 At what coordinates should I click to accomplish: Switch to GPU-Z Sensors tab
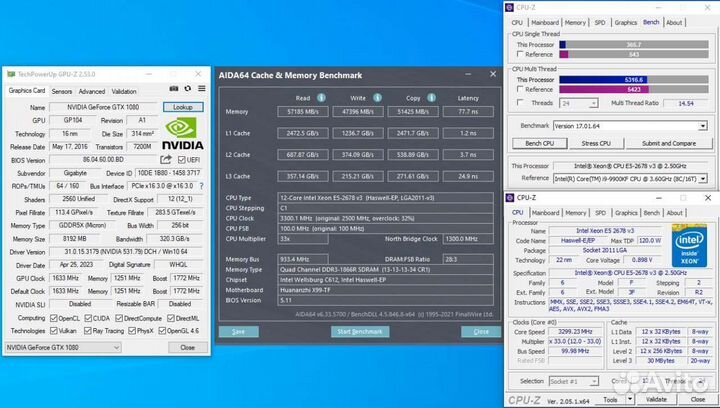[62, 91]
